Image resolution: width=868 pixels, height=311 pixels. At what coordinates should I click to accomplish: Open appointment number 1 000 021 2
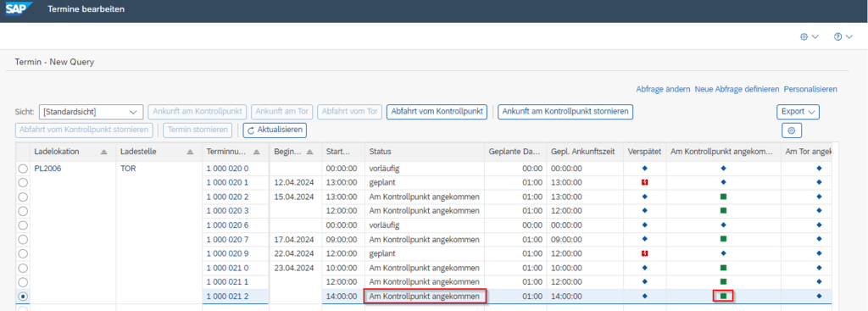click(x=227, y=296)
